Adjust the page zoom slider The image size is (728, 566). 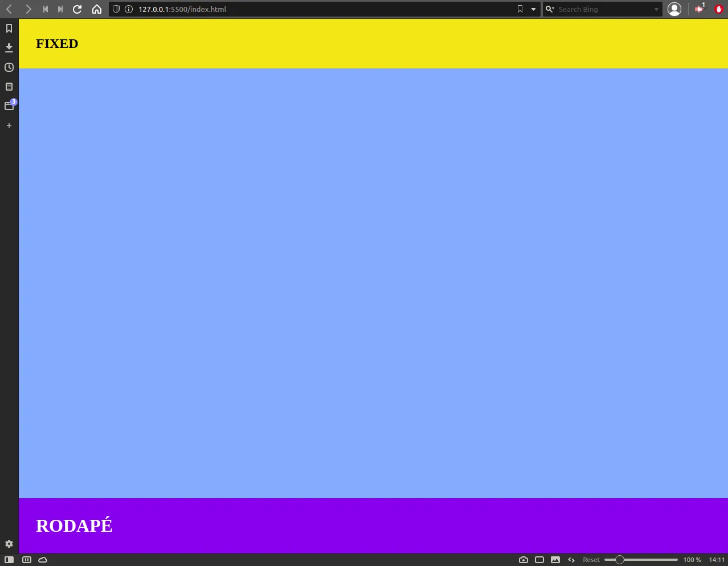641,560
